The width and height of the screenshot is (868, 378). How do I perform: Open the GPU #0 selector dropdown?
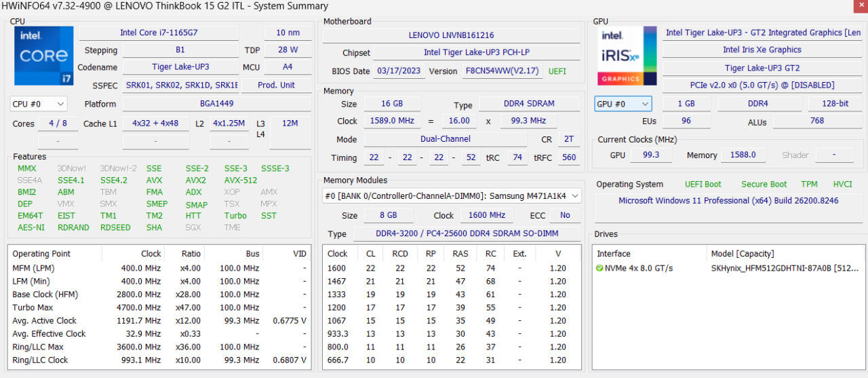pyautogui.click(x=623, y=104)
